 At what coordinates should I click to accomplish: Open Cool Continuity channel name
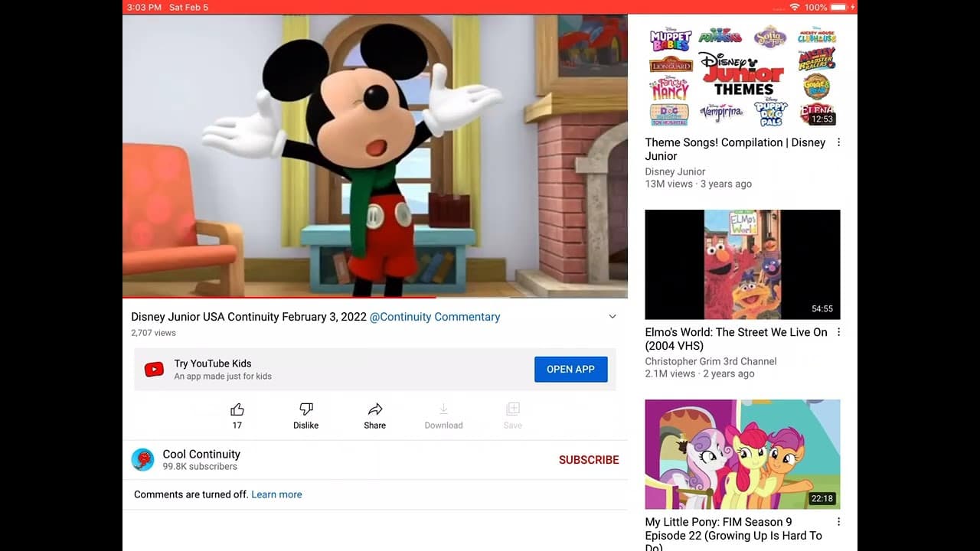point(201,454)
